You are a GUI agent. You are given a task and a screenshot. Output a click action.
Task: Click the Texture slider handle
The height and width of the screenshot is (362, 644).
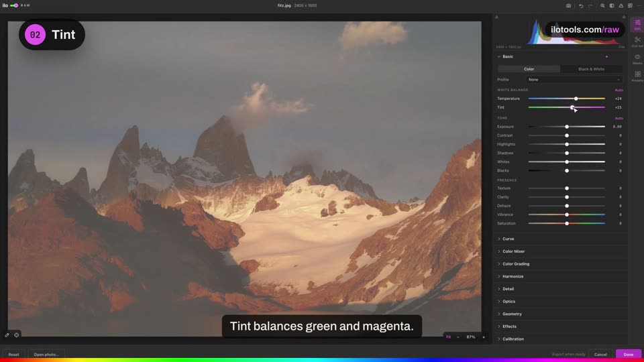[x=567, y=188]
